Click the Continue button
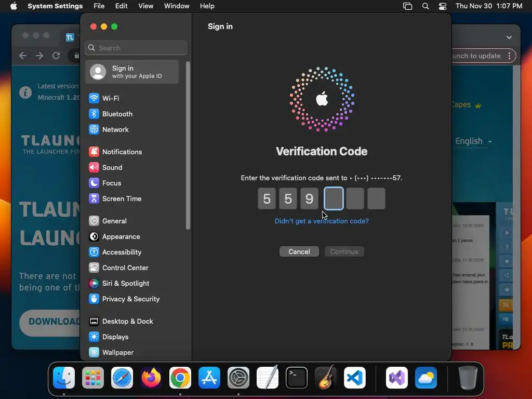This screenshot has width=532, height=399. pyautogui.click(x=344, y=252)
